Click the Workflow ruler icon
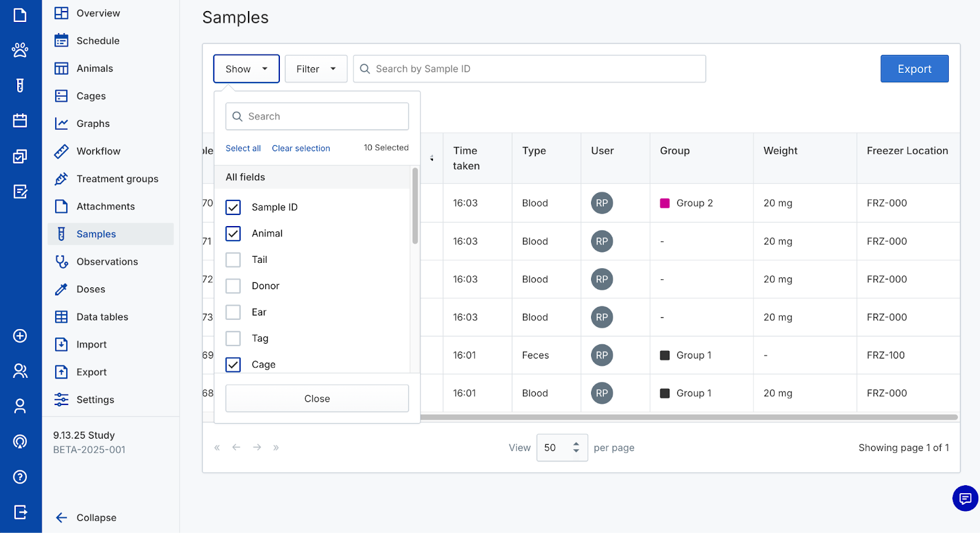This screenshot has height=533, width=980. [61, 151]
